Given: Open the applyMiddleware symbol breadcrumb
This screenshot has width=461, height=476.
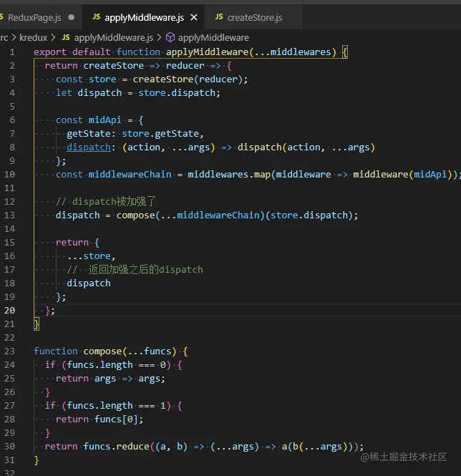Looking at the screenshot, I should coord(213,38).
